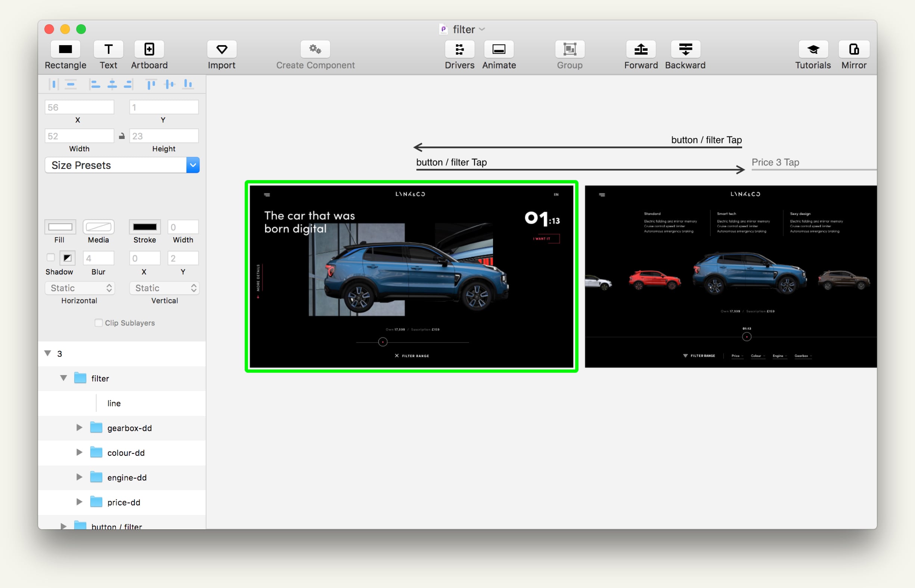The height and width of the screenshot is (588, 915).
Task: Toggle the Shadow checkbox
Action: pyautogui.click(x=50, y=257)
